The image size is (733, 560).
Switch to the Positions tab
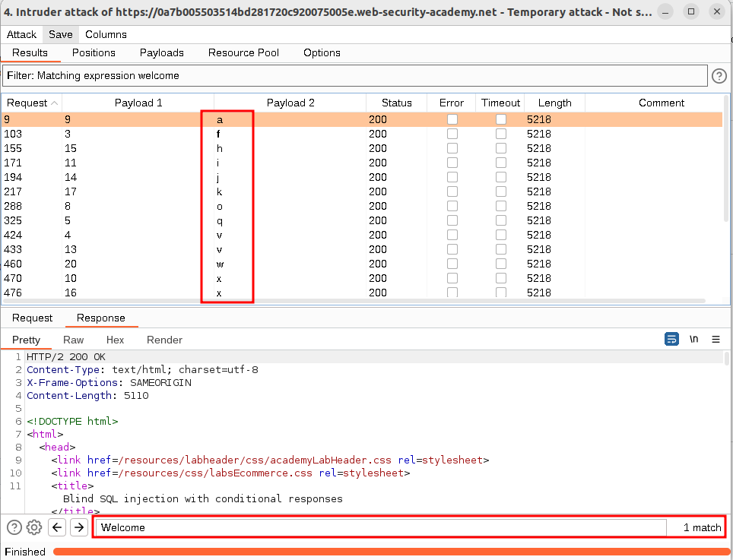pyautogui.click(x=94, y=52)
